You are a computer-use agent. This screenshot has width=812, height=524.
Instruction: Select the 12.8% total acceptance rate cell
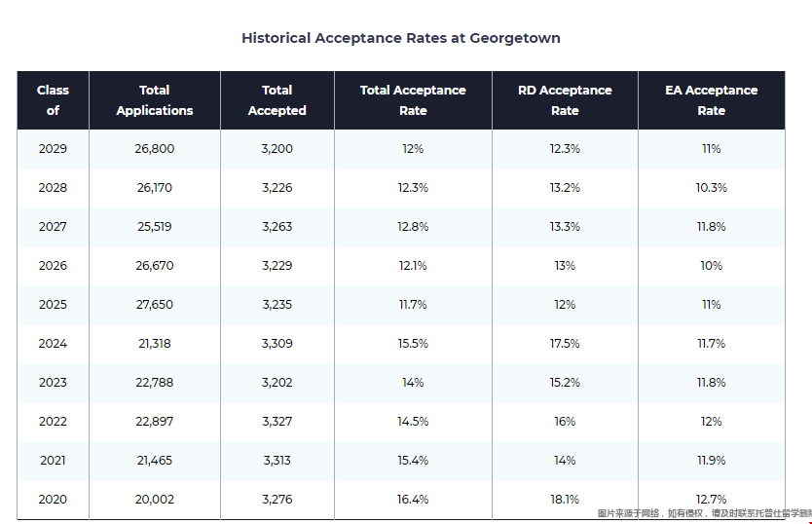(x=413, y=227)
